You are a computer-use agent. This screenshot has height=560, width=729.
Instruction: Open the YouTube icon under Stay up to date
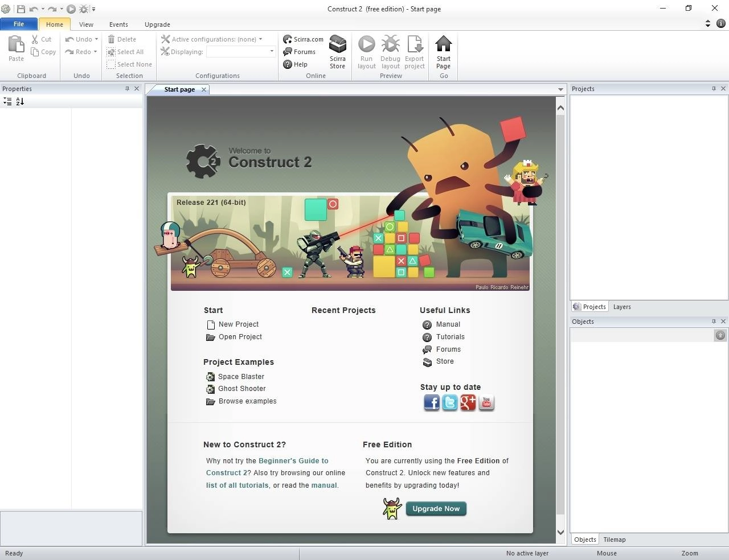pyautogui.click(x=486, y=403)
